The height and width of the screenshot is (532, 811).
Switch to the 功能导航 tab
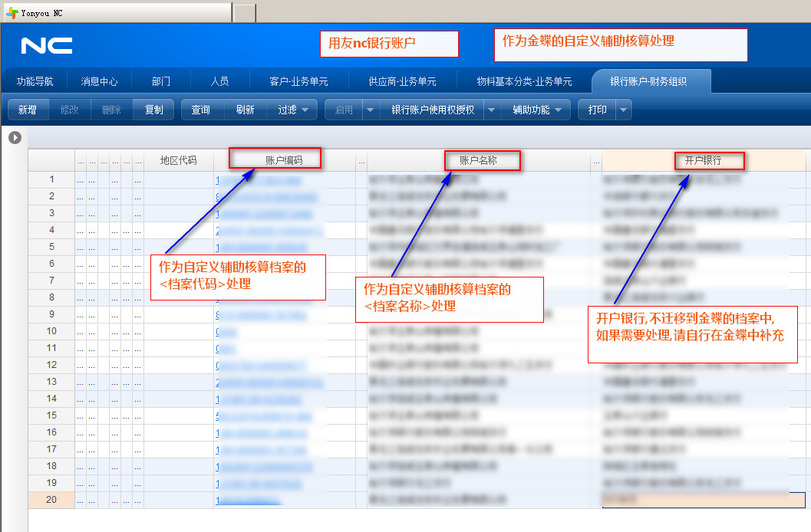point(35,81)
